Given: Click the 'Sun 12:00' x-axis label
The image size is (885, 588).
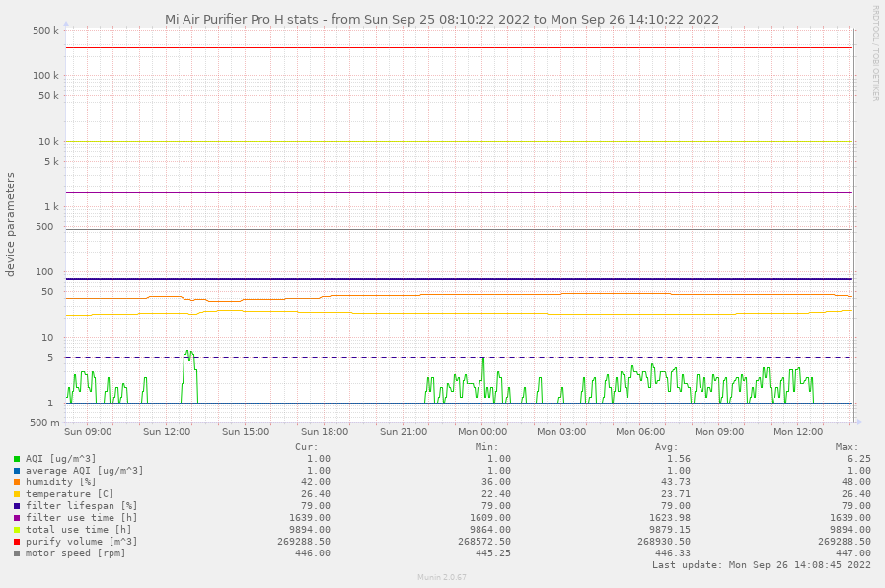Looking at the screenshot, I should [x=167, y=432].
